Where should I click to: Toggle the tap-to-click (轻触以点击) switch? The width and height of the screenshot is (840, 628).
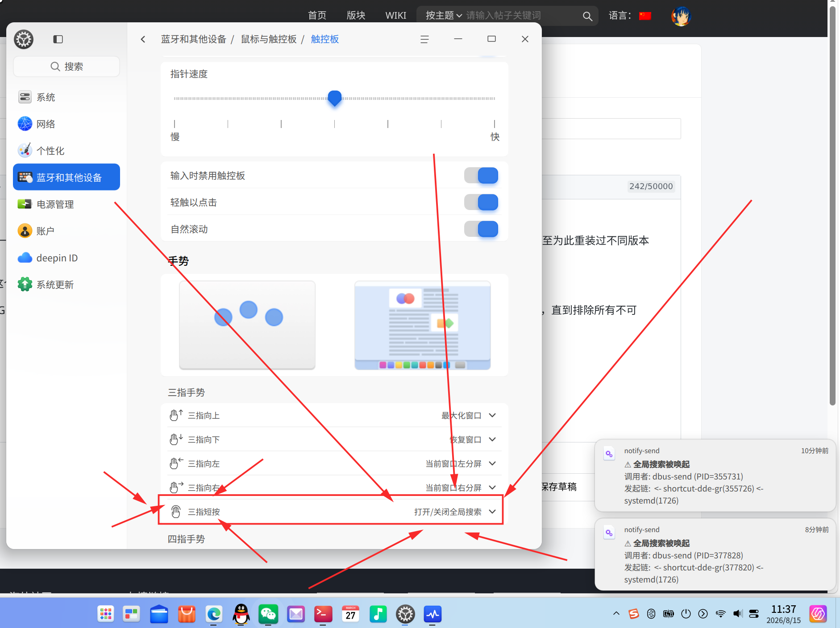[481, 202]
